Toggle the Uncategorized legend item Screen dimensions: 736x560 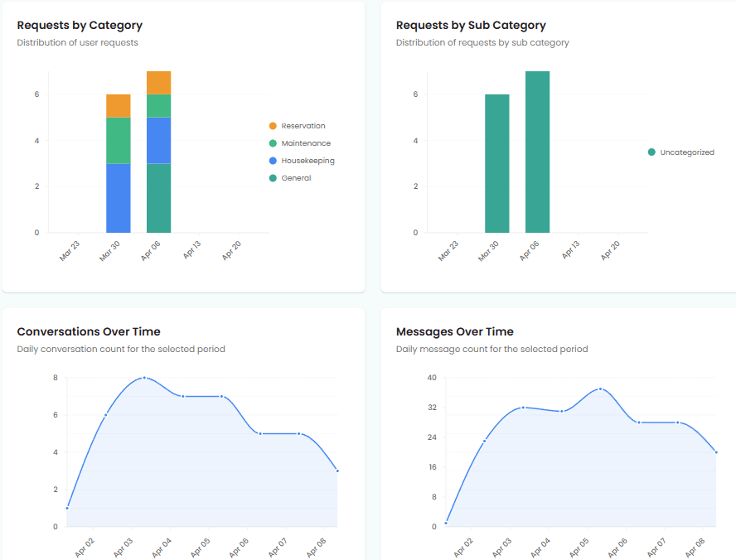(x=681, y=152)
